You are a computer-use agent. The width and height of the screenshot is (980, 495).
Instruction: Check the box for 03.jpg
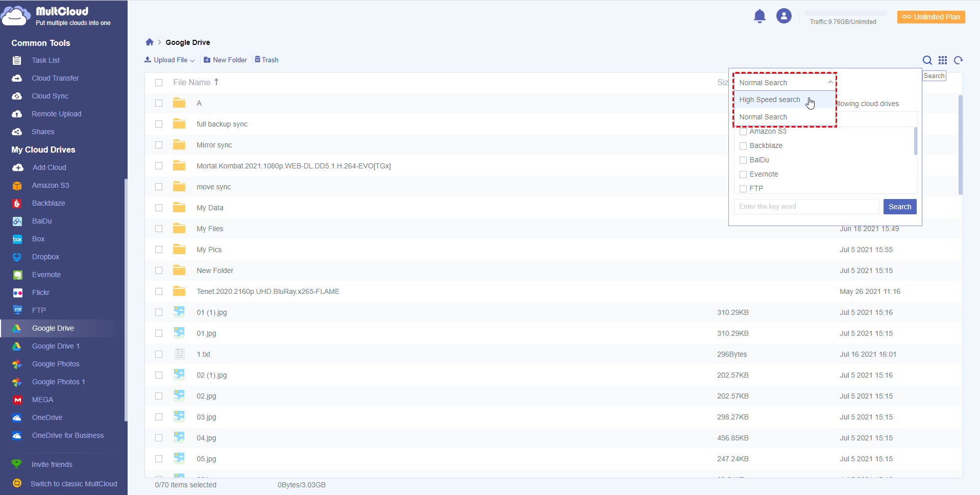[x=159, y=417]
